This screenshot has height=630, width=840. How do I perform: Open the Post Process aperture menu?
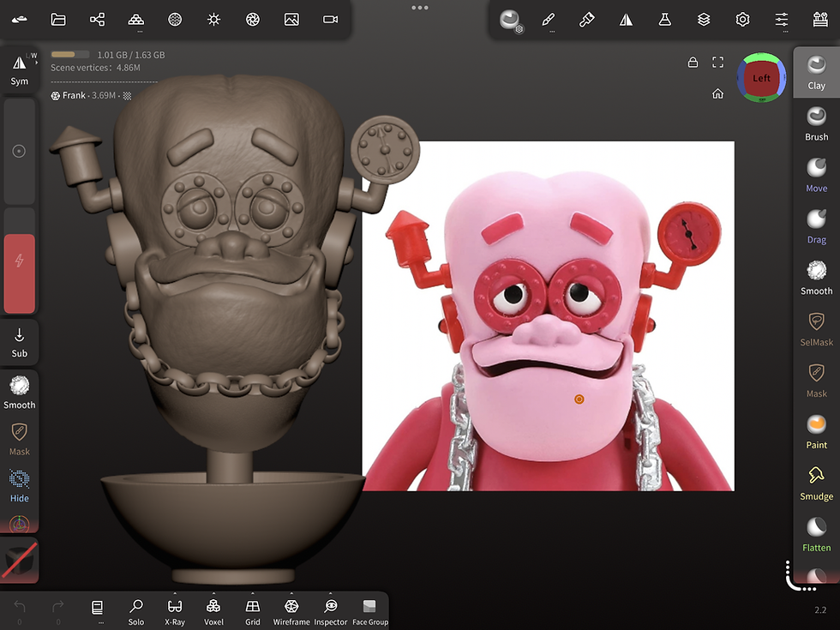click(x=252, y=20)
